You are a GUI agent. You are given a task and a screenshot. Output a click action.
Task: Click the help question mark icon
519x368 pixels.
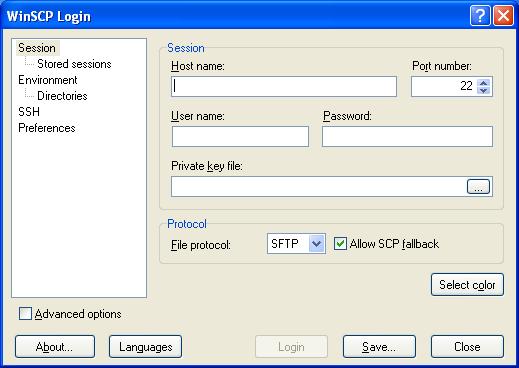point(480,15)
